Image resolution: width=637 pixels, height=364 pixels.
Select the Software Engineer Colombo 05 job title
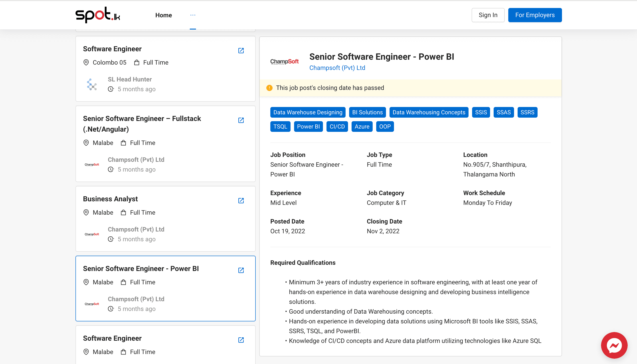112,49
